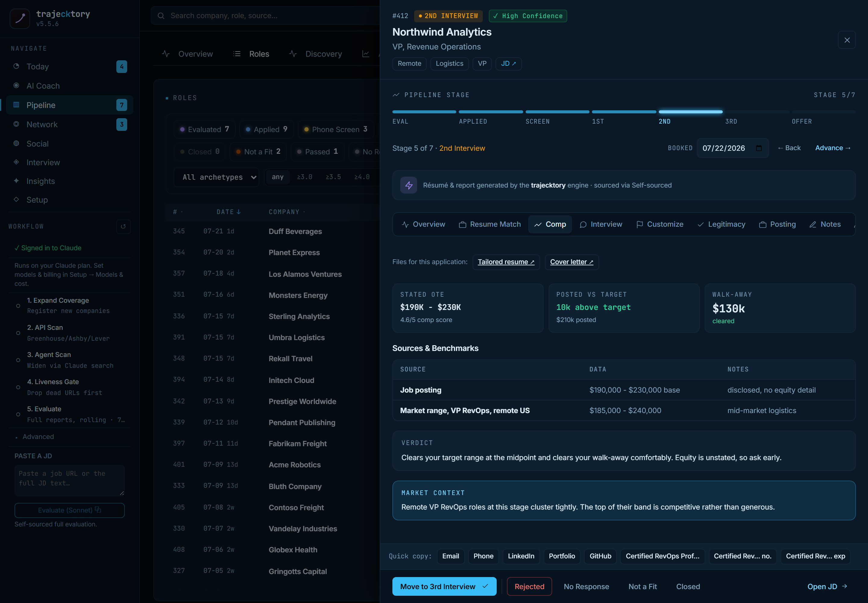
Task: Expand workflow step 4. Liveness Gate
Action: [70, 387]
